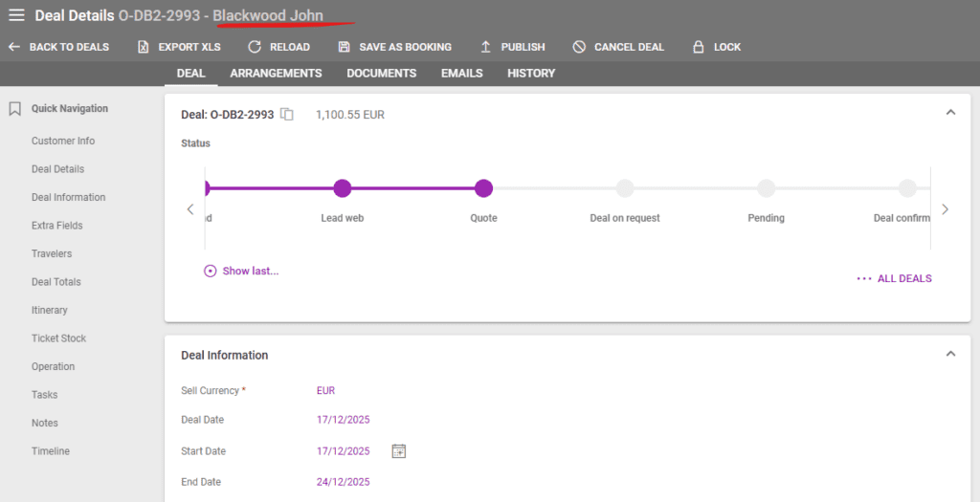The width and height of the screenshot is (980, 502).
Task: Click PUBLISH label
Action: point(523,47)
